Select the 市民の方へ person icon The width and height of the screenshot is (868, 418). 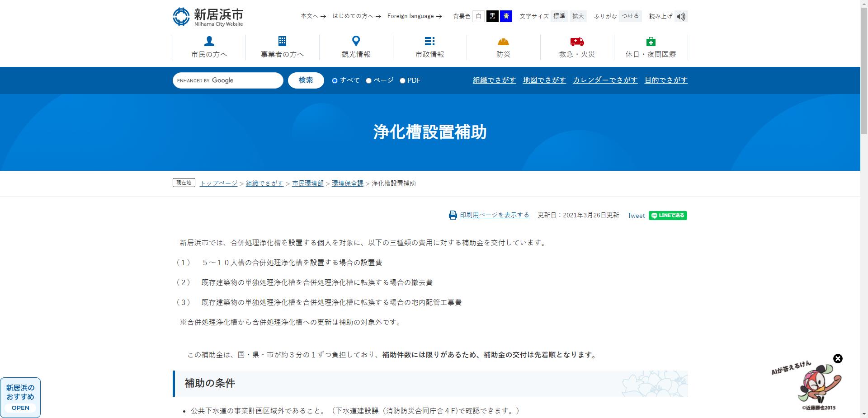pyautogui.click(x=208, y=42)
